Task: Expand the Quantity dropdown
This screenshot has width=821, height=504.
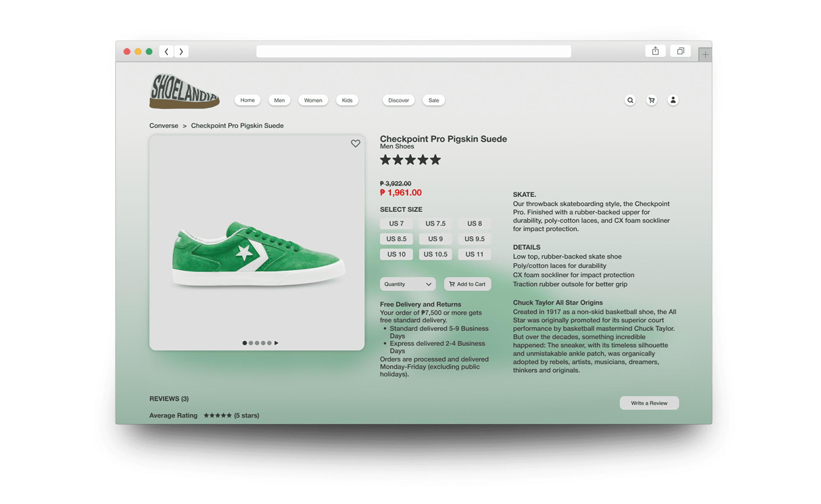Action: coord(407,284)
